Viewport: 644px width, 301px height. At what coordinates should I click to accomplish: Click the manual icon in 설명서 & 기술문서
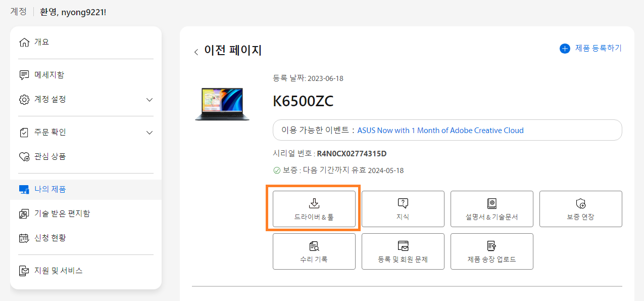point(492,203)
